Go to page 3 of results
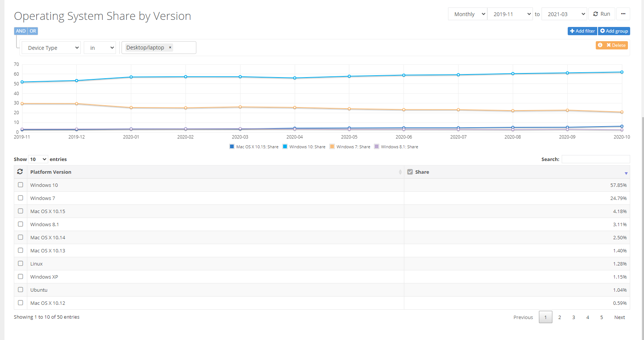Image resolution: width=644 pixels, height=340 pixels. click(574, 317)
